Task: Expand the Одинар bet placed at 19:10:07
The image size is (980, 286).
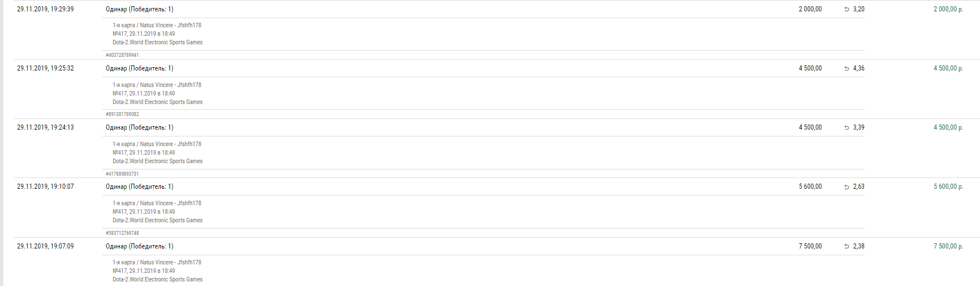Action: coord(139,186)
